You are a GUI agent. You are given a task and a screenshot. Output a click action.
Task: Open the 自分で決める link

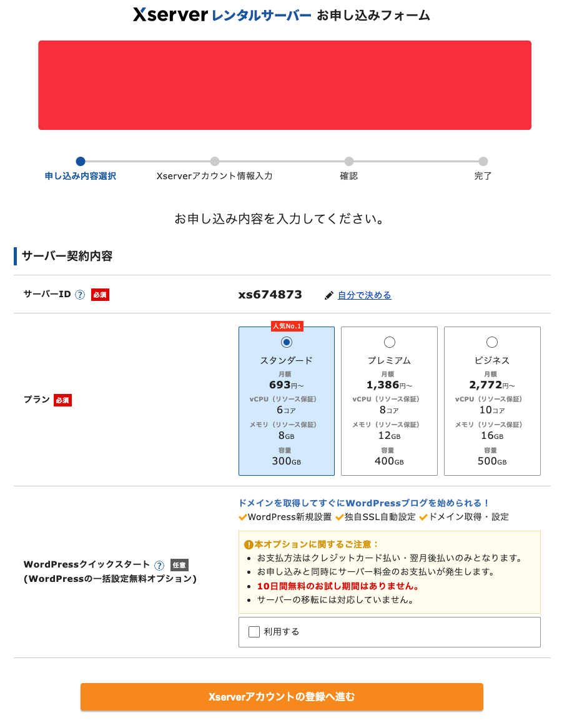point(365,295)
